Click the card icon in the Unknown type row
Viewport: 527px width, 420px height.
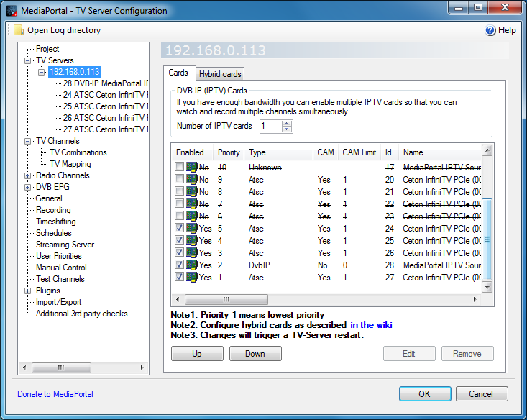[x=191, y=168]
